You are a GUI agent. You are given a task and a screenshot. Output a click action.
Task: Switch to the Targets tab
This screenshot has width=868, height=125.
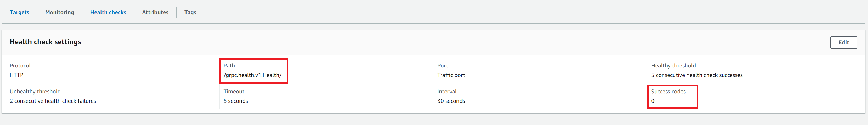pos(19,12)
